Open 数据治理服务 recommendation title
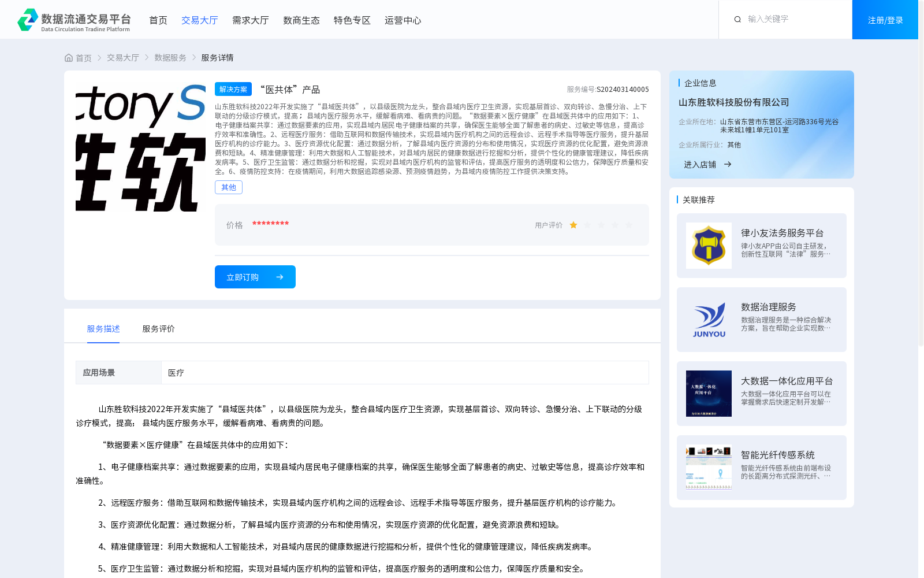The width and height of the screenshot is (924, 578). tap(769, 307)
